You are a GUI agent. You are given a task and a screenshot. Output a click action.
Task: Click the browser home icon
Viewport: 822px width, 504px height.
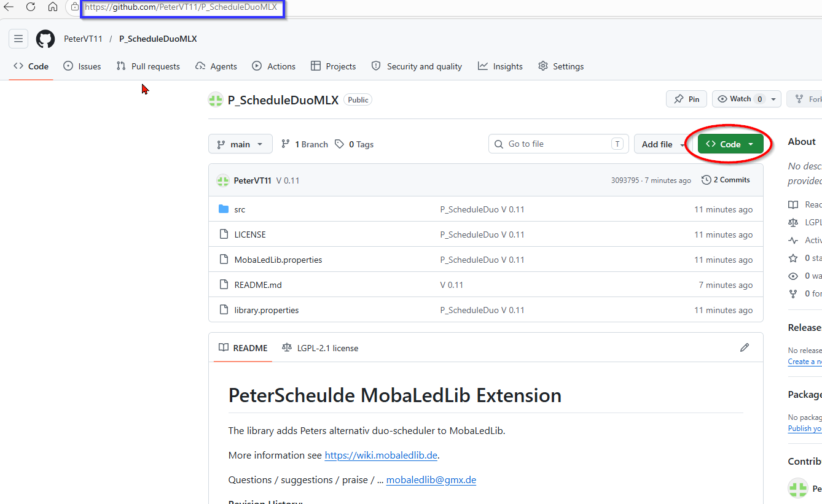tap(53, 7)
